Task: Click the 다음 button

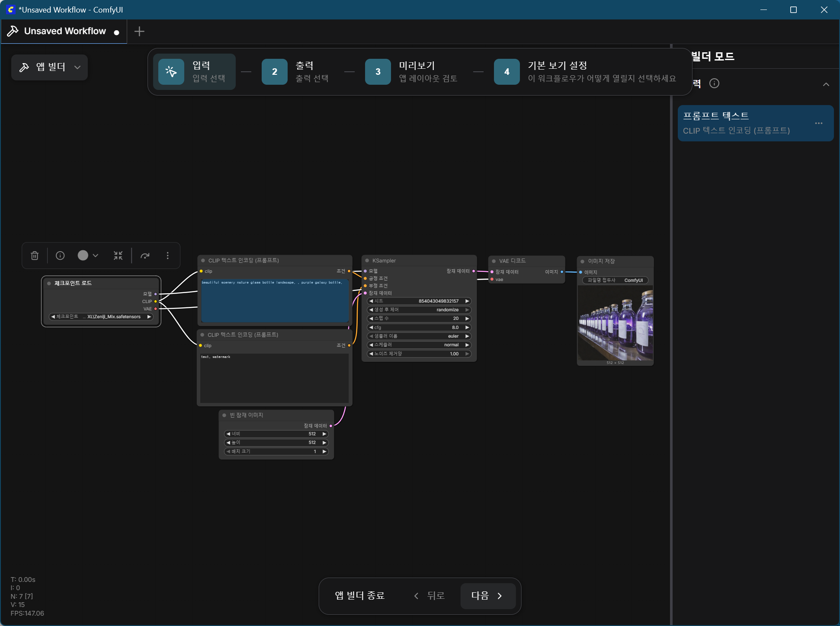Action: 487,596
